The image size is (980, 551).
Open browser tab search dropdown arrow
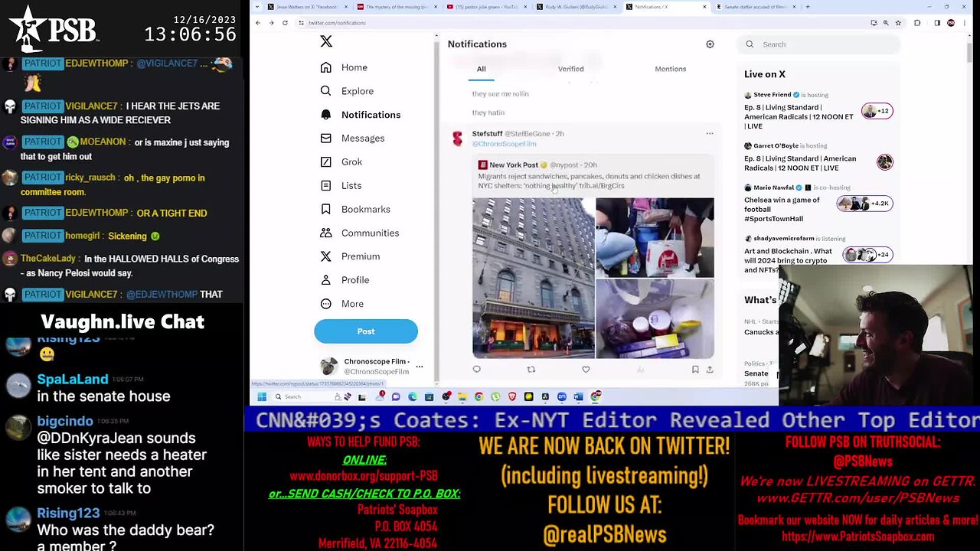(257, 7)
